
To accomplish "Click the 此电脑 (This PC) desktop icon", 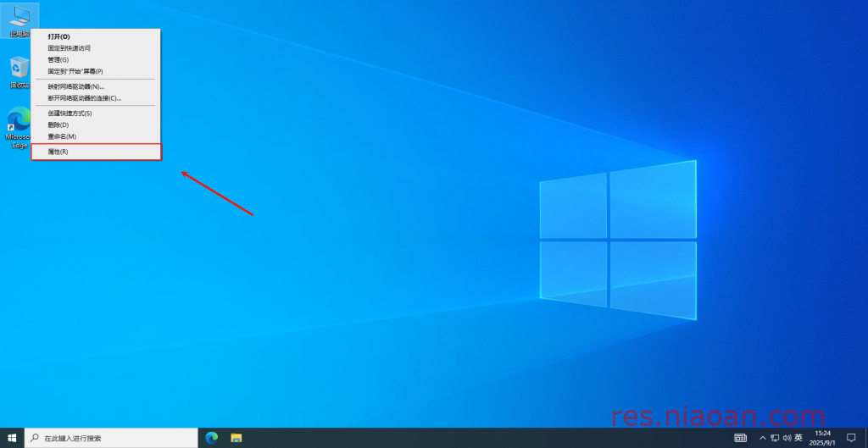I will point(19,19).
